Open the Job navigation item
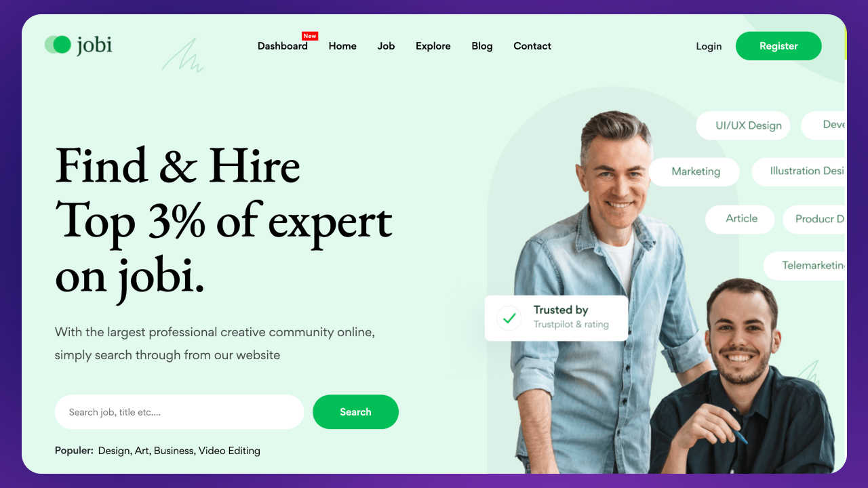Screen dimensions: 868x488 [386, 46]
